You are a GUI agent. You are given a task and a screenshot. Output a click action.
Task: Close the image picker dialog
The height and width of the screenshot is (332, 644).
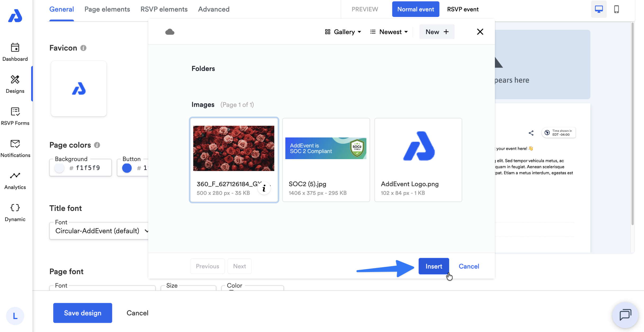(480, 32)
